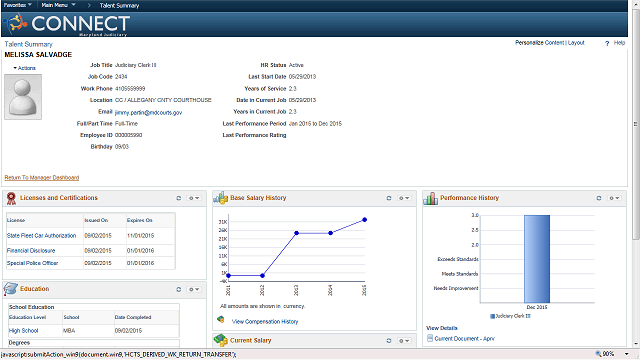Click the Talent Summary breadcrumb
Image resolution: width=640 pixels, height=360 pixels.
point(119,5)
